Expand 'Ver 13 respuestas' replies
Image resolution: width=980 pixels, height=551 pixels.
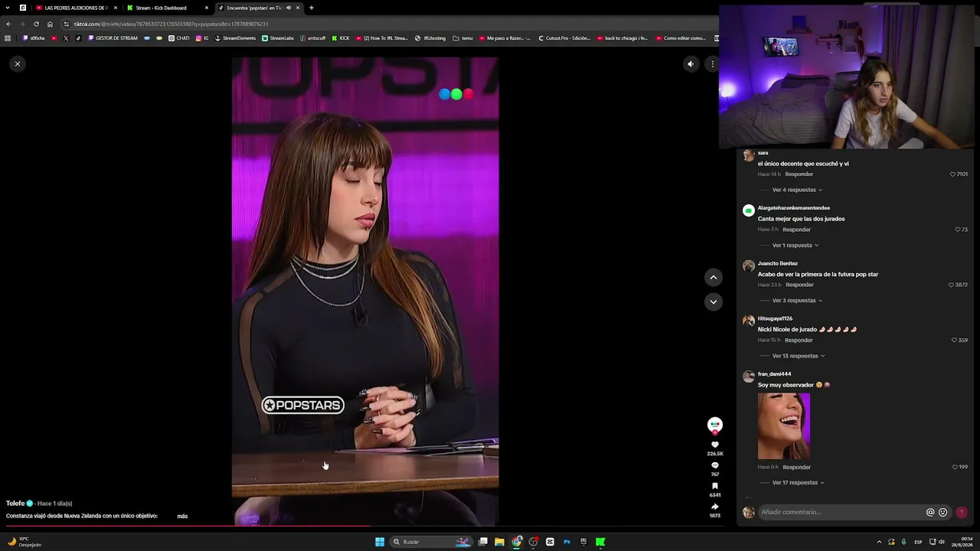pos(799,356)
